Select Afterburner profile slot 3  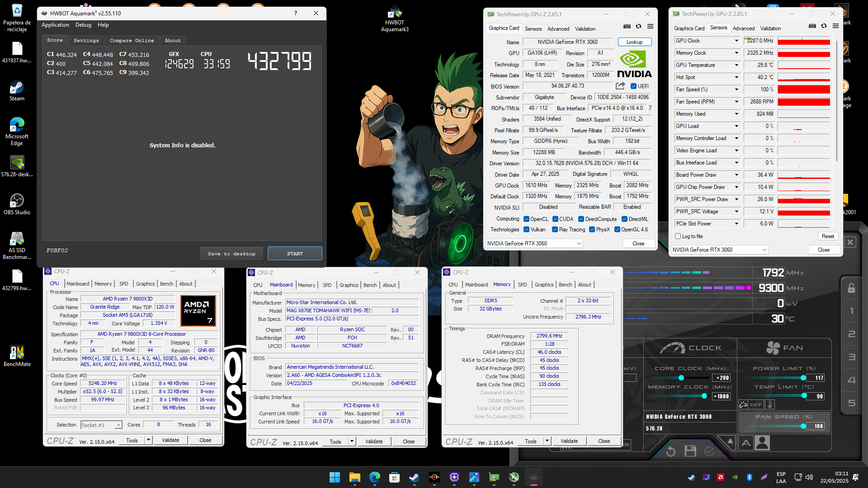coord(852,357)
